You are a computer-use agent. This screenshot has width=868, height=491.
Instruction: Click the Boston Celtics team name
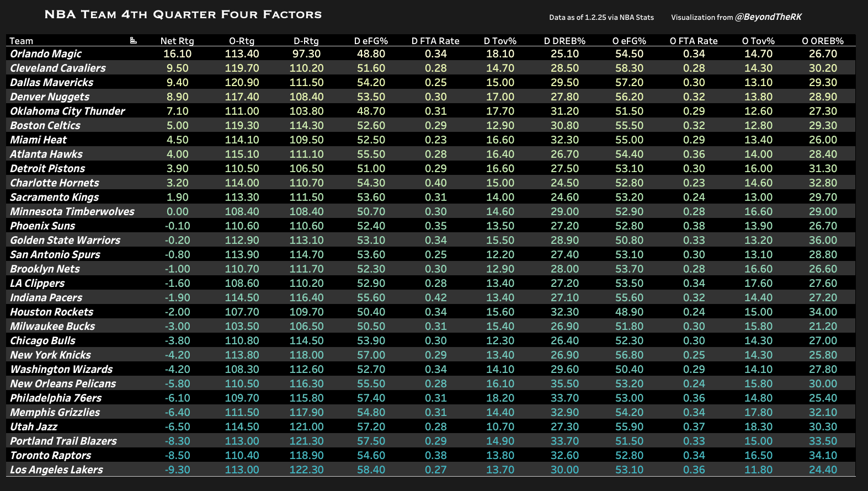point(45,125)
